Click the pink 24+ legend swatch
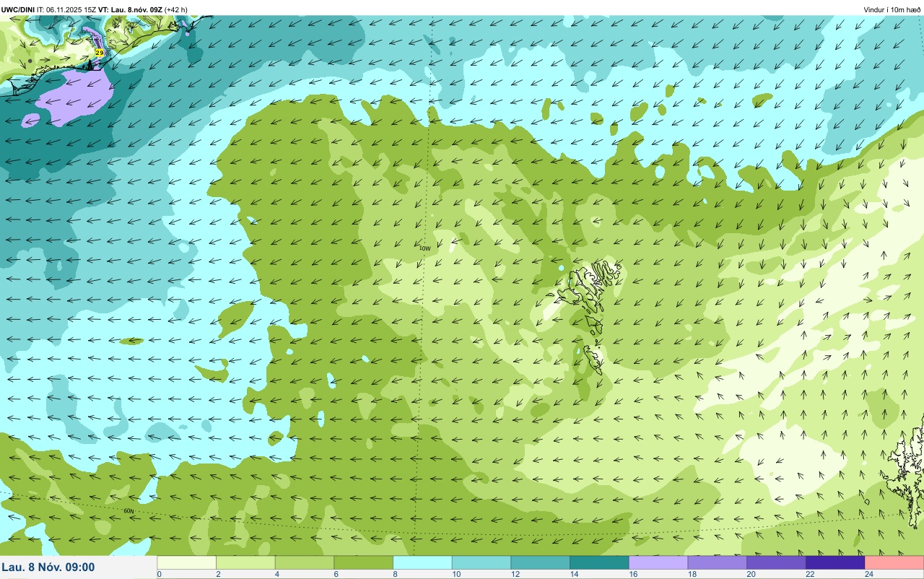 894,562
